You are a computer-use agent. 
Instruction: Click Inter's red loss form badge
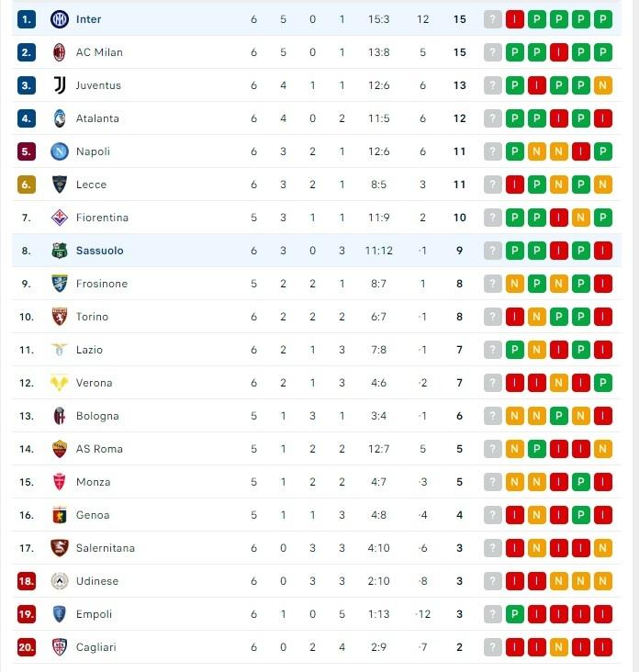(514, 19)
